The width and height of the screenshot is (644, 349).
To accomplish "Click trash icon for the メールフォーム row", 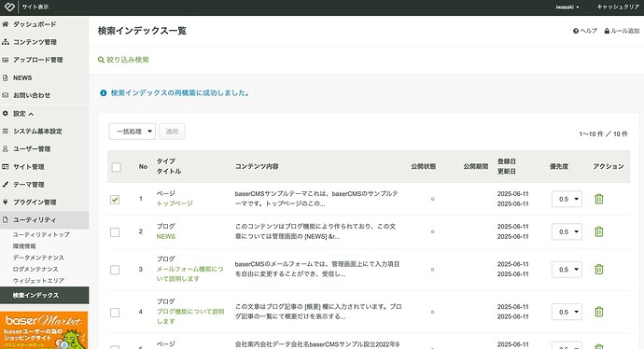I will [599, 270].
